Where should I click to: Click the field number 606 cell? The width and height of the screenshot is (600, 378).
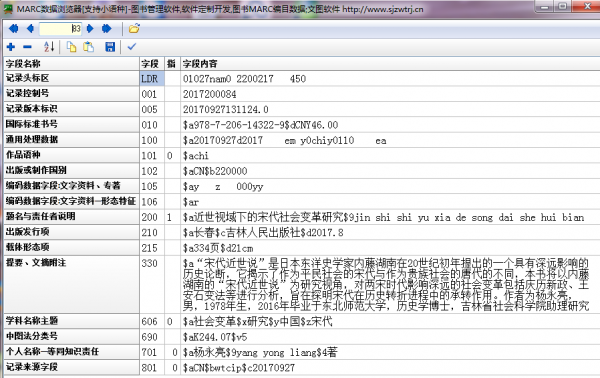(152, 321)
